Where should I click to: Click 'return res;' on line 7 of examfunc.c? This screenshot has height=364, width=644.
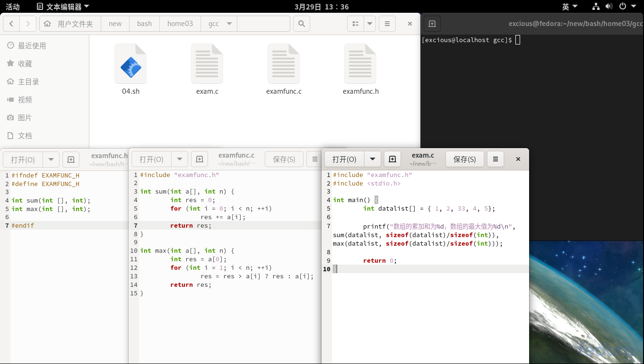tap(191, 225)
